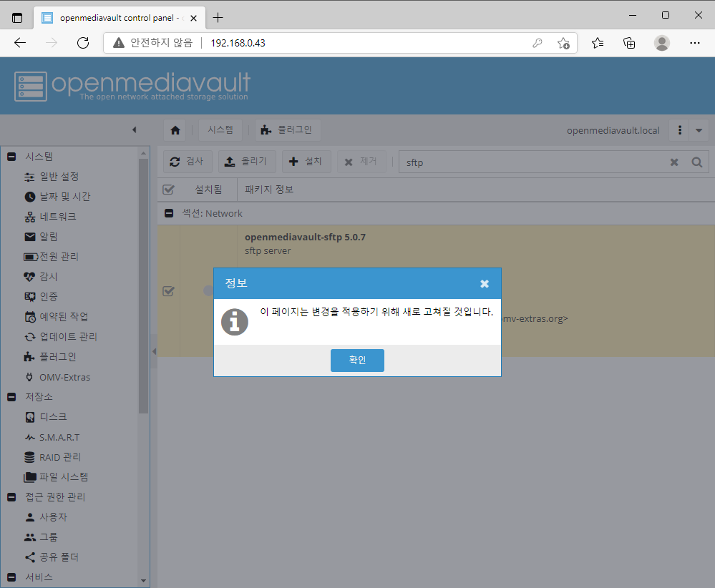This screenshot has height=588, width=715.
Task: Open the browser profile avatar
Action: click(x=661, y=43)
